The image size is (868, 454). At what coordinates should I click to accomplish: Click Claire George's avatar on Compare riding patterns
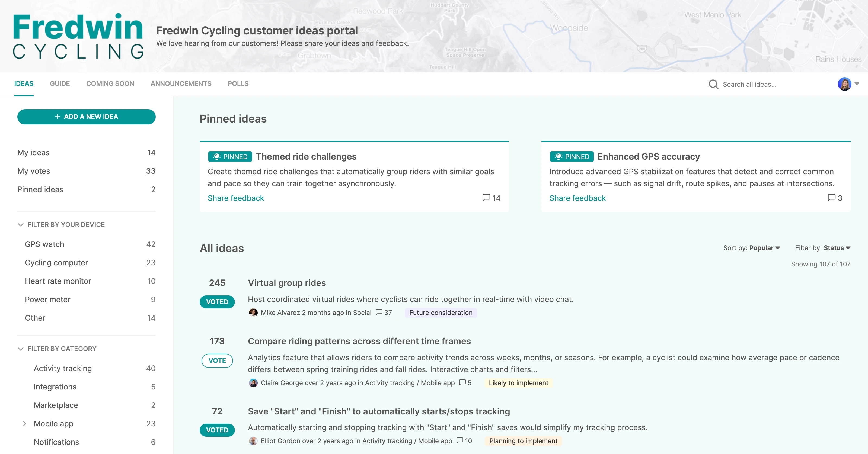pos(253,383)
